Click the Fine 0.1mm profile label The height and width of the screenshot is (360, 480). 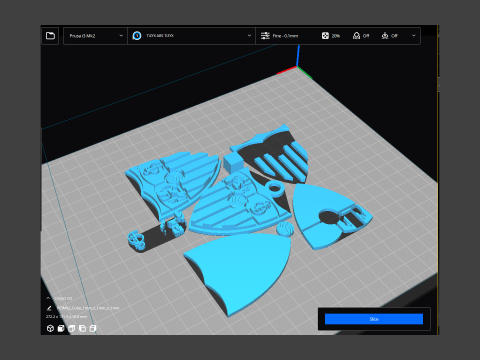click(x=285, y=36)
